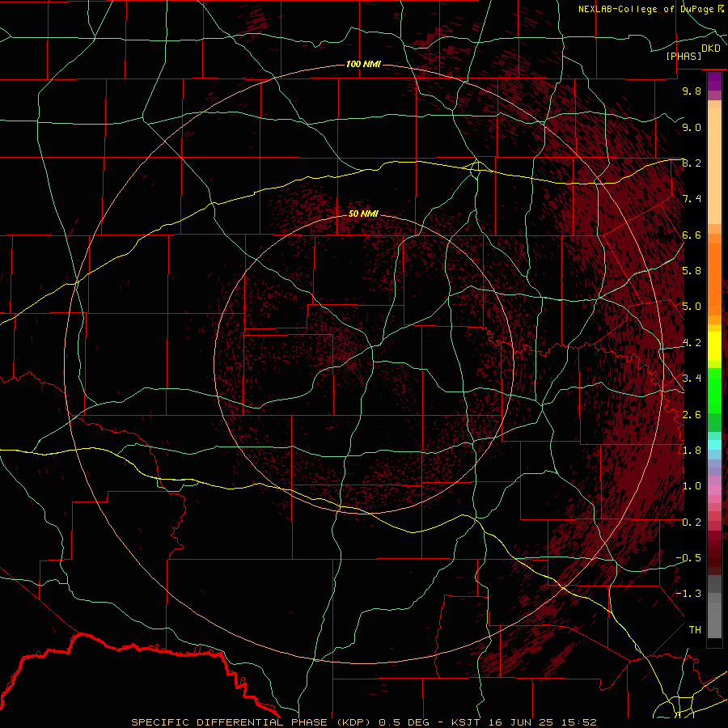Select the 4.2 value on the scale
Screen dimensions: 728x728
click(x=692, y=343)
